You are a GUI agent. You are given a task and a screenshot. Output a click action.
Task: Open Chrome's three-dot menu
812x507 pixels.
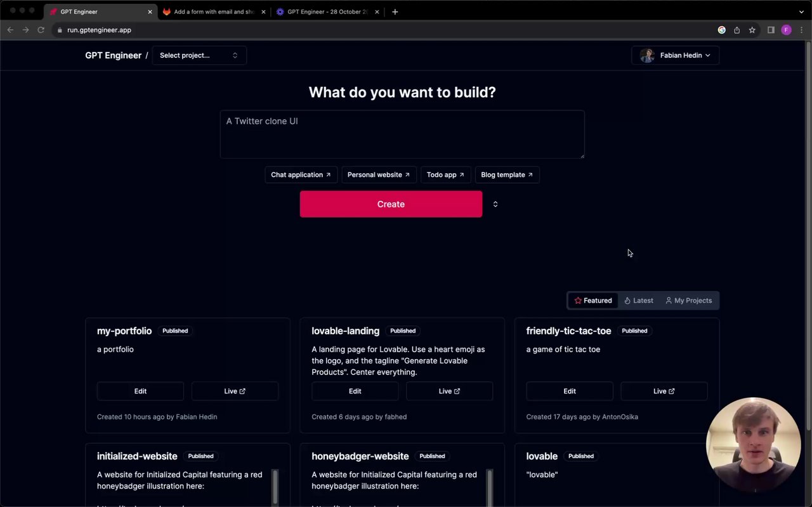(802, 30)
